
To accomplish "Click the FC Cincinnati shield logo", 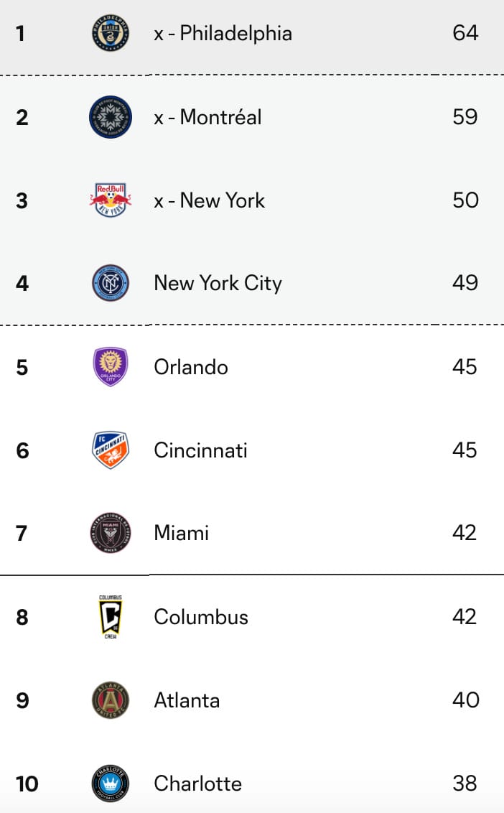I will pos(111,450).
